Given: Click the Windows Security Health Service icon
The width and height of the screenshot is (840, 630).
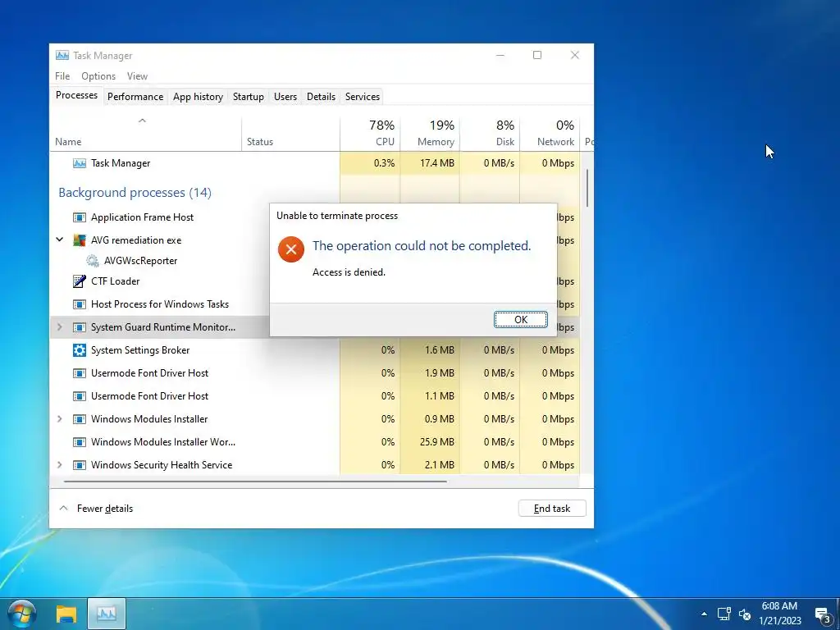Looking at the screenshot, I should point(80,466).
